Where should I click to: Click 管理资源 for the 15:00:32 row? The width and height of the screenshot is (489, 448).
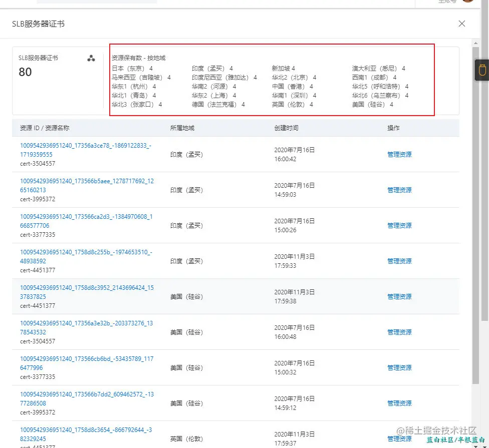click(x=399, y=367)
